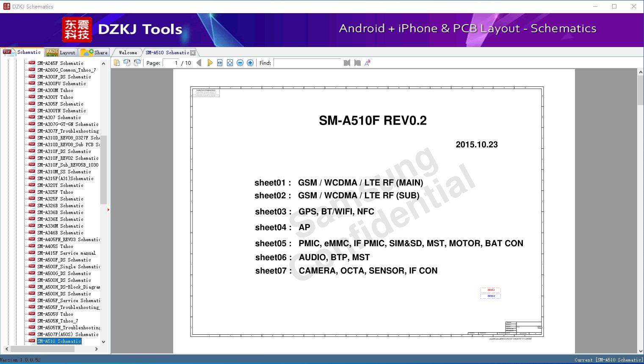Open the Layout panel tab

point(61,53)
